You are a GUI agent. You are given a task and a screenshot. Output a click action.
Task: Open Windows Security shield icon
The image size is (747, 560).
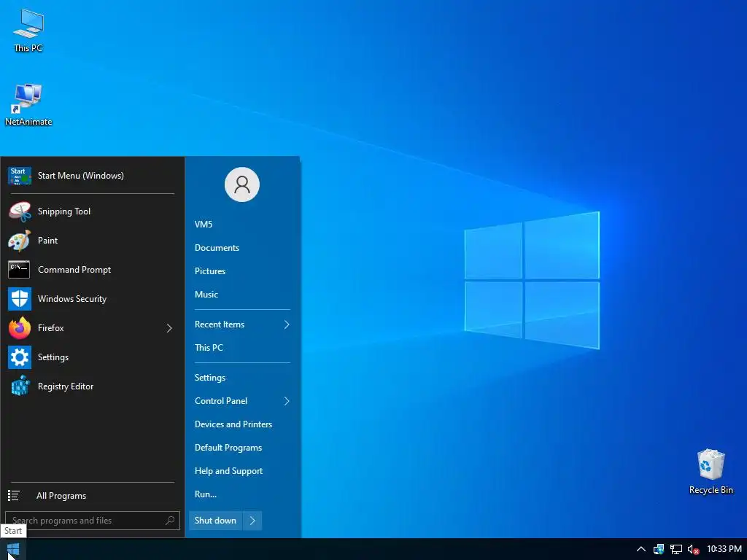click(20, 299)
